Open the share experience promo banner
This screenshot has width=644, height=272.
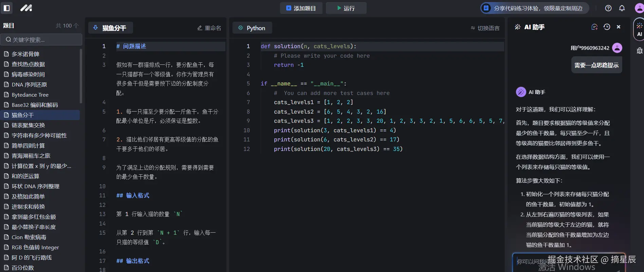(534, 8)
